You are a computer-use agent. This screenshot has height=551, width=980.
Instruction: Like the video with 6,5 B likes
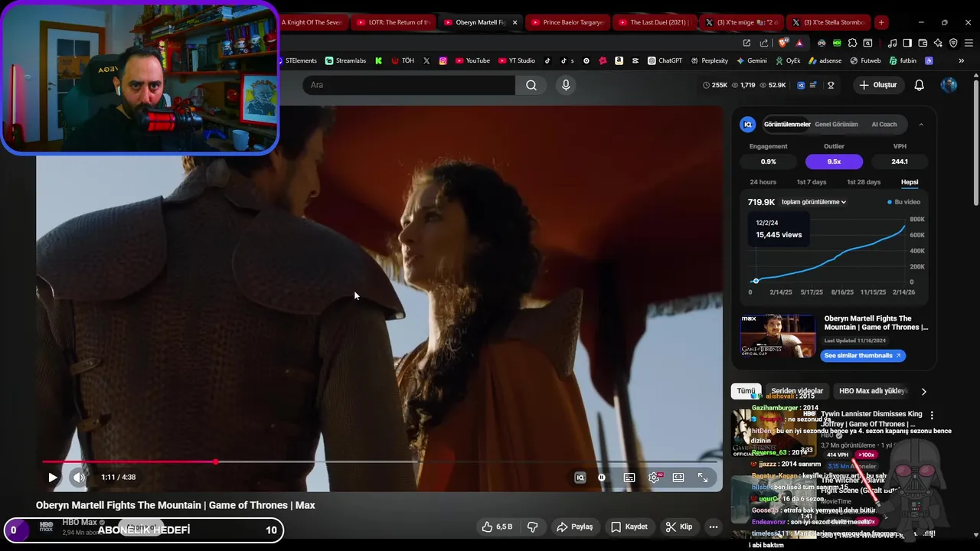click(496, 527)
